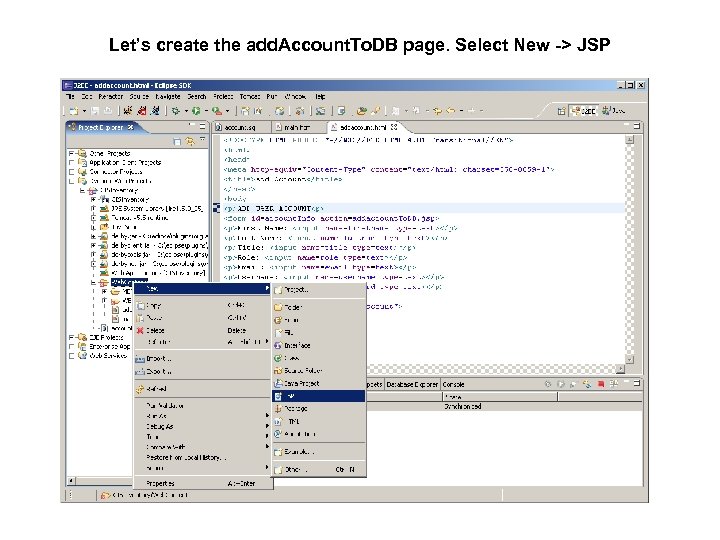Open the Refactor menu

pos(111,96)
